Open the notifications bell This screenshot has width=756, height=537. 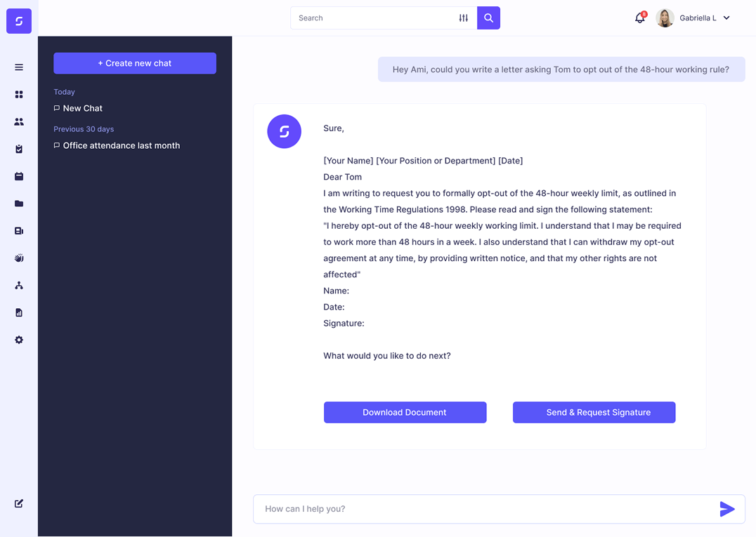click(x=639, y=18)
